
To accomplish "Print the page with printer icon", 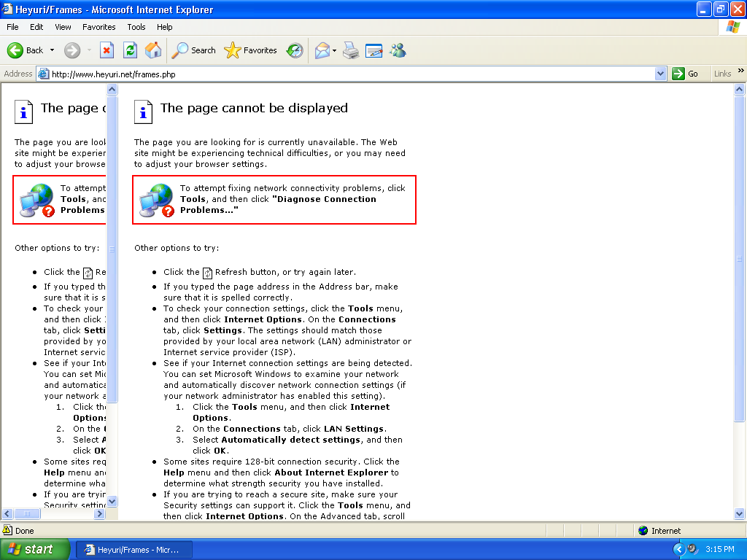I will [x=351, y=50].
